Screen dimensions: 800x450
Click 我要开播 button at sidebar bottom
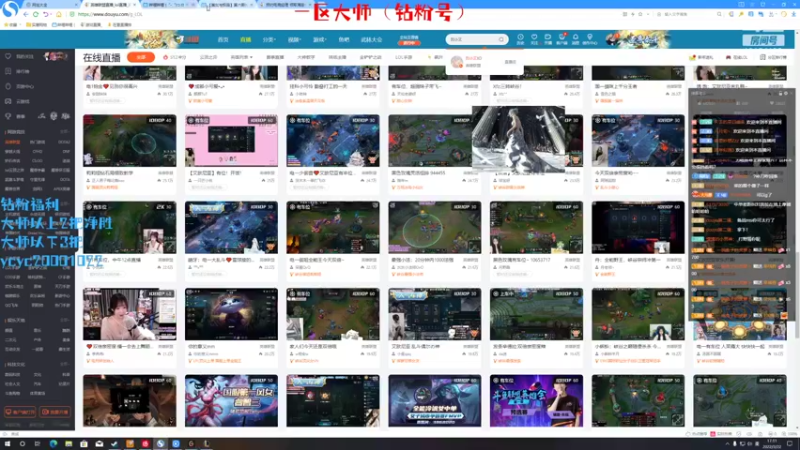tap(55, 412)
